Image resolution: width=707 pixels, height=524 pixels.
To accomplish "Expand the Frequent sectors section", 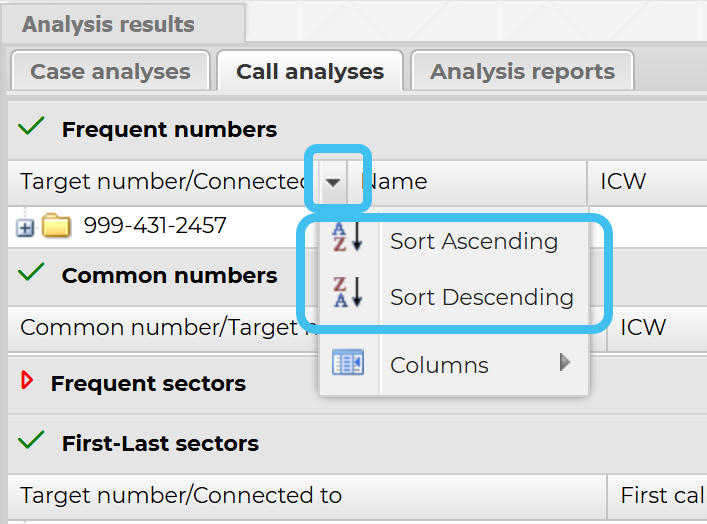I will click(x=28, y=381).
